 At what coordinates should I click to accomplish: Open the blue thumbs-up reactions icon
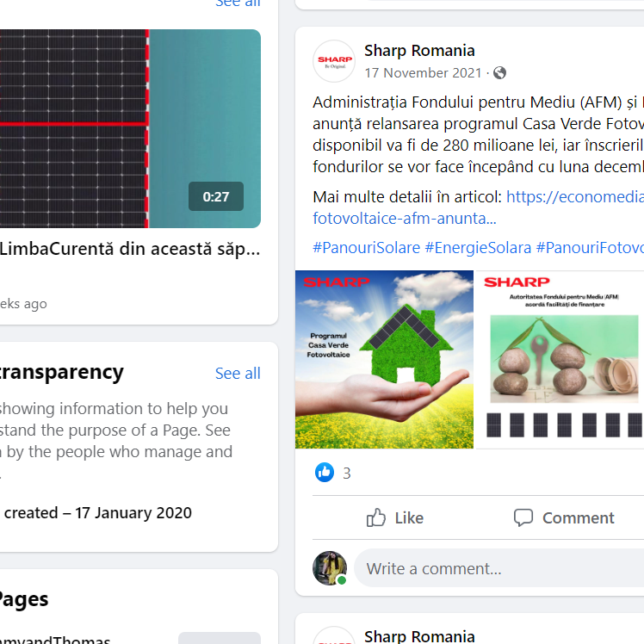325,473
